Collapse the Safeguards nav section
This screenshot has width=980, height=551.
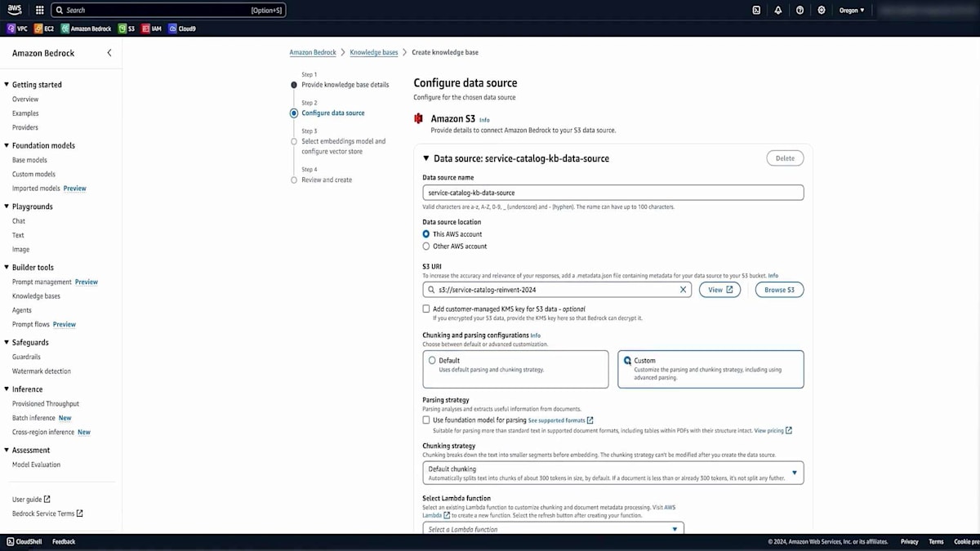[x=7, y=343]
